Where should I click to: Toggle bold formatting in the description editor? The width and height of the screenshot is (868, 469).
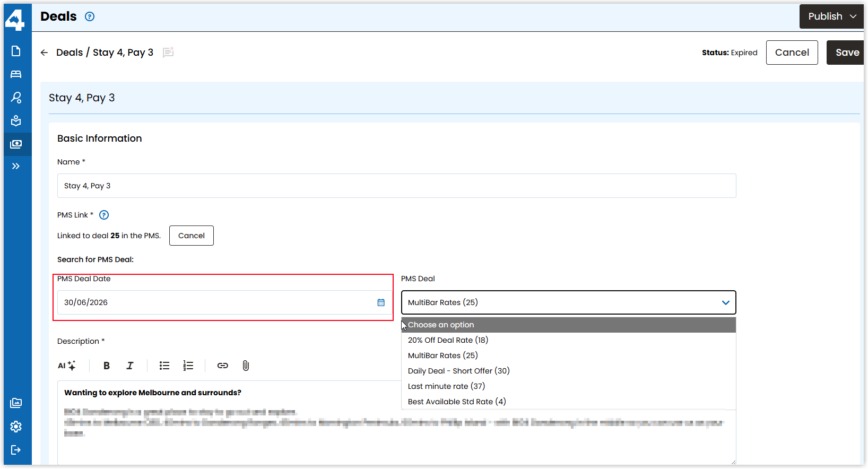point(107,366)
